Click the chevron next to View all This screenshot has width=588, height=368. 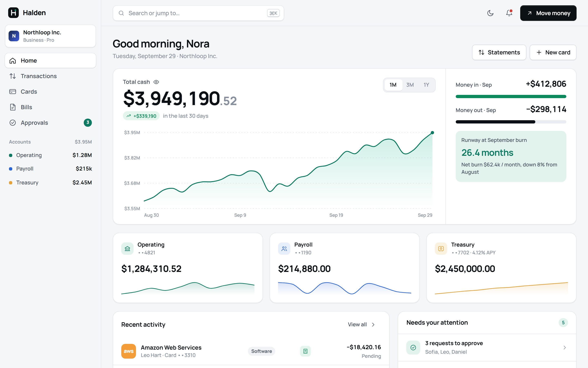click(x=373, y=325)
